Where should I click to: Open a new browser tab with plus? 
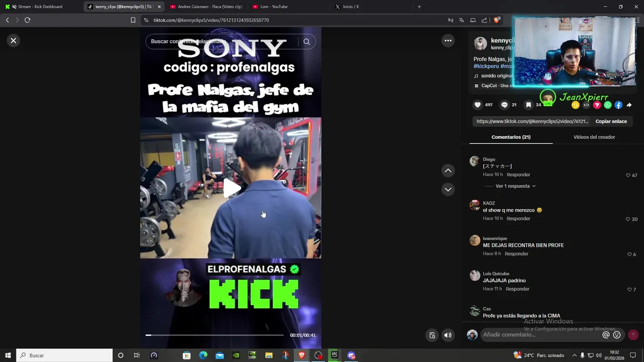point(419,7)
